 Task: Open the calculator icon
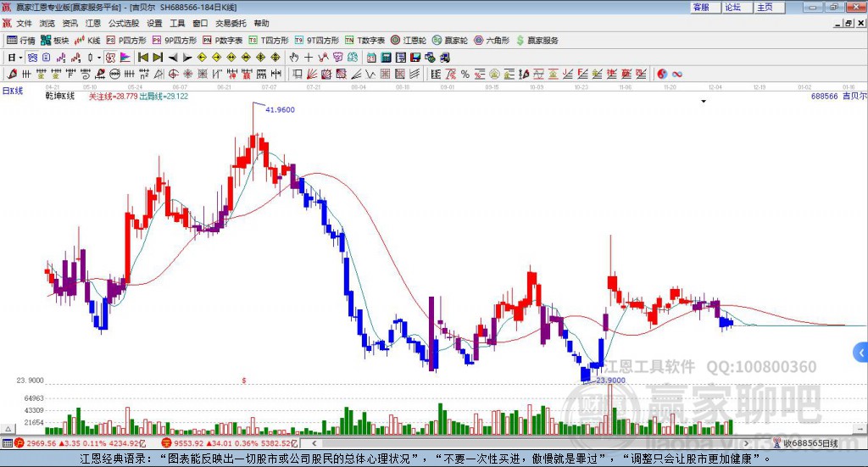(x=386, y=58)
